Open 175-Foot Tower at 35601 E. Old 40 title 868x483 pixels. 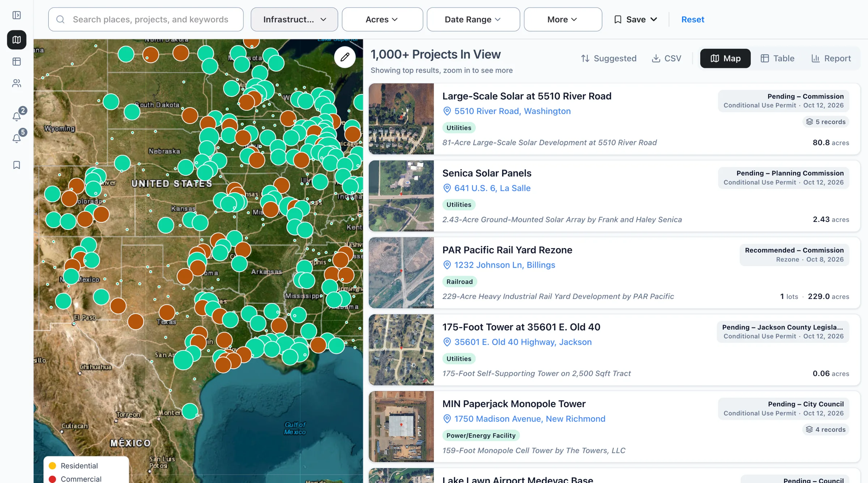point(521,327)
